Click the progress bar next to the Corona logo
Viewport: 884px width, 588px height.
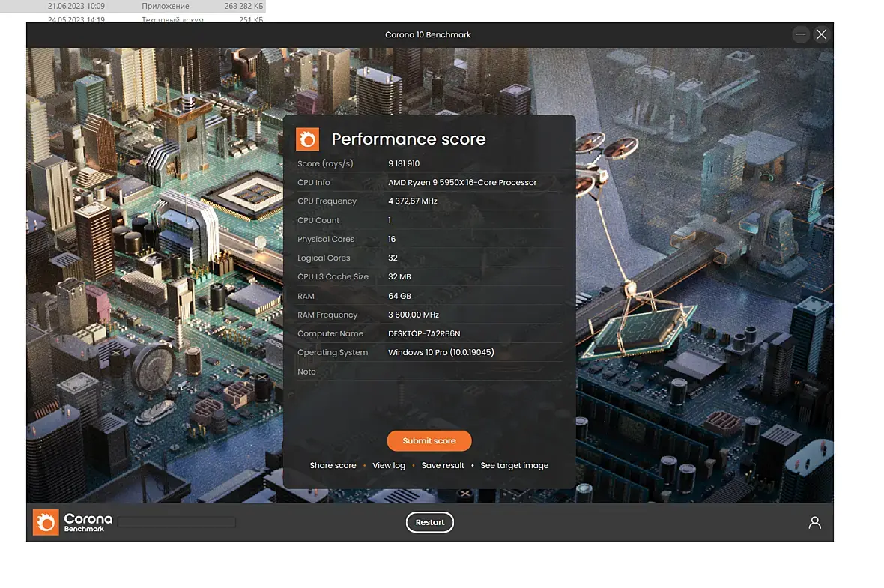177,523
